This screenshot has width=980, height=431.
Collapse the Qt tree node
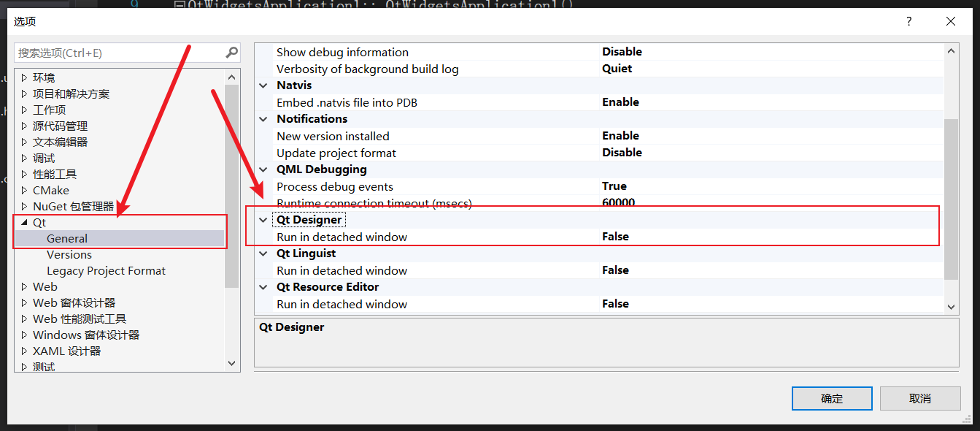[24, 223]
